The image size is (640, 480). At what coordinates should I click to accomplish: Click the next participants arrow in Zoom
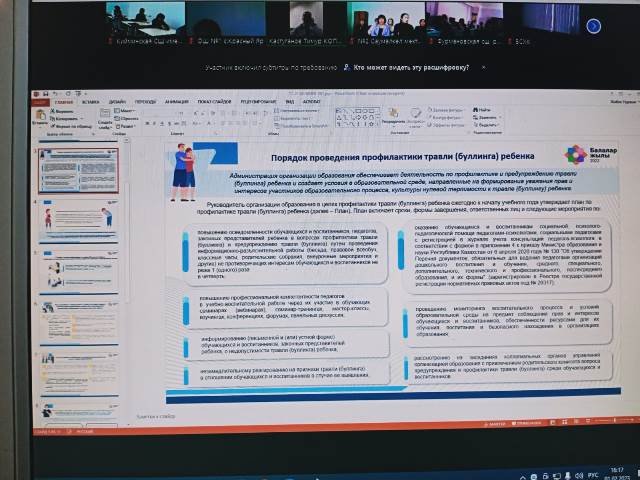[593, 26]
